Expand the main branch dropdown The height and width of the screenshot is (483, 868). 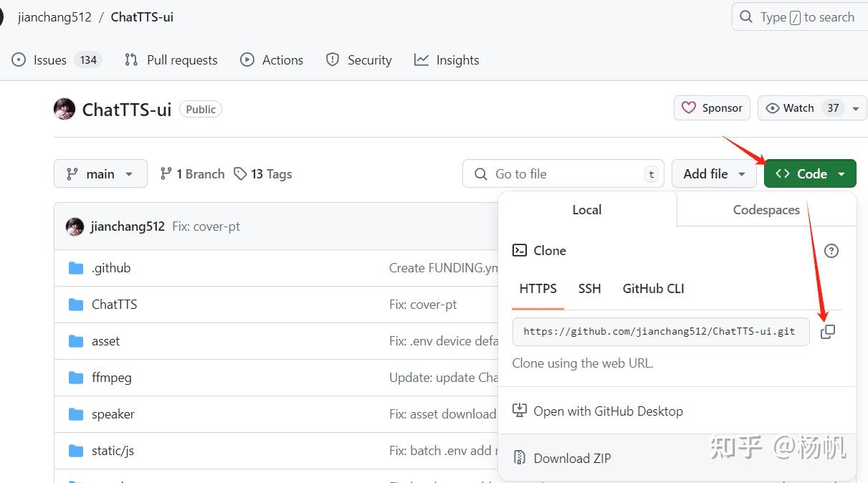pos(100,174)
